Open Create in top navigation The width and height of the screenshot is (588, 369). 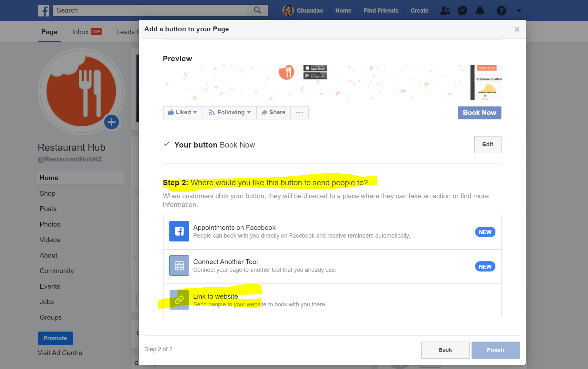[x=419, y=11]
